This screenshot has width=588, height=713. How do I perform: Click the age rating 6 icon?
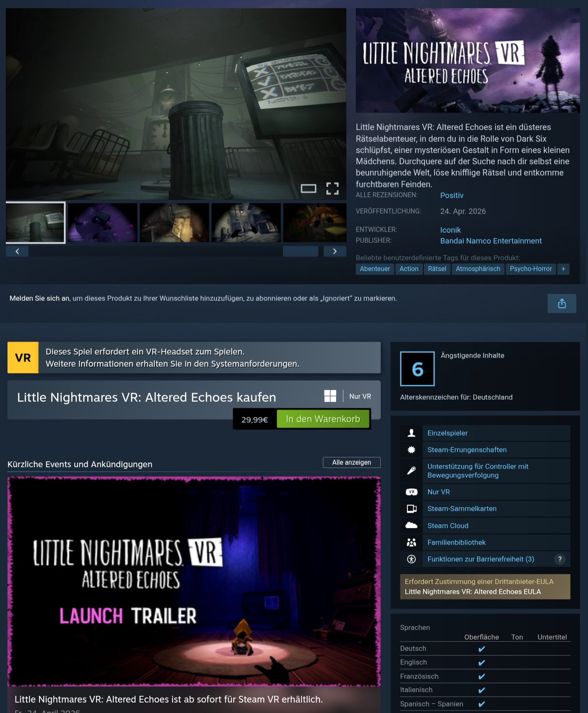(x=417, y=369)
